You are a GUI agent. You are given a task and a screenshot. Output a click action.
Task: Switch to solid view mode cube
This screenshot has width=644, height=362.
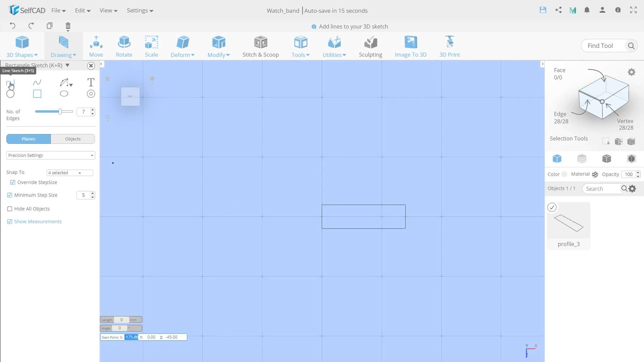point(557,159)
